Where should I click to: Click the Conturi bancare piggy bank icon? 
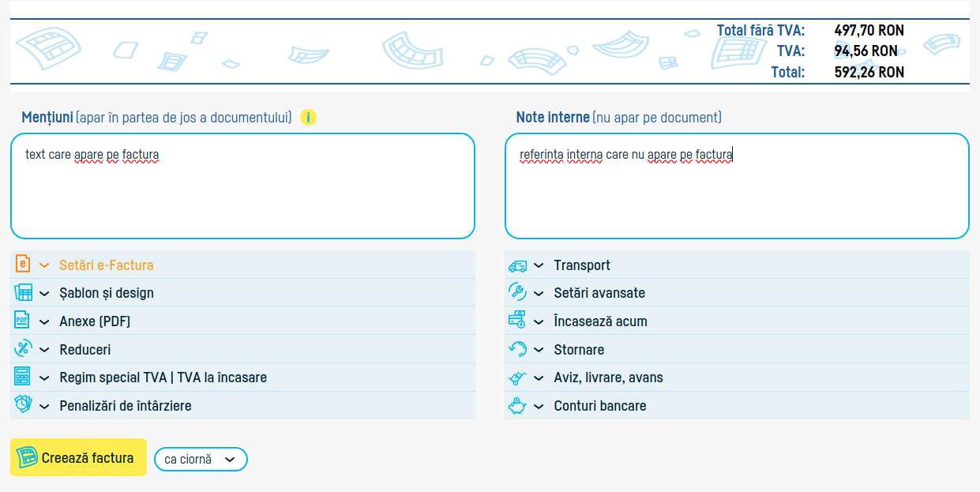tap(517, 406)
